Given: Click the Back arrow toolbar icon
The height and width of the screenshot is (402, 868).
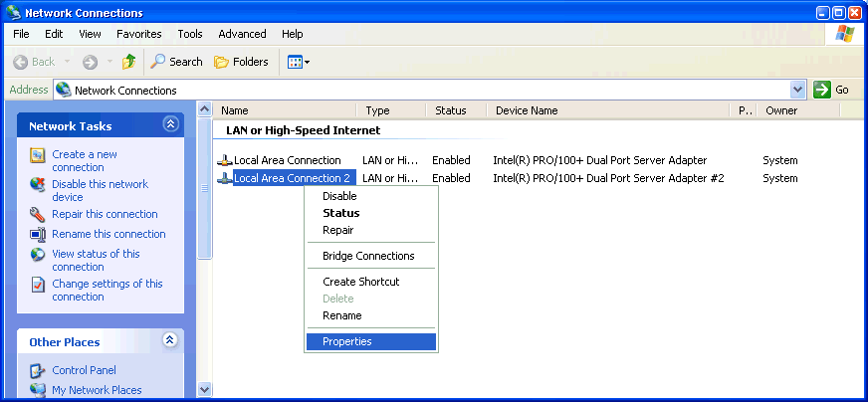Looking at the screenshot, I should [21, 62].
